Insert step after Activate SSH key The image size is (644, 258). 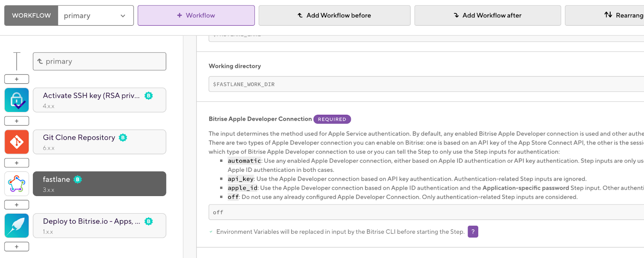point(17,121)
